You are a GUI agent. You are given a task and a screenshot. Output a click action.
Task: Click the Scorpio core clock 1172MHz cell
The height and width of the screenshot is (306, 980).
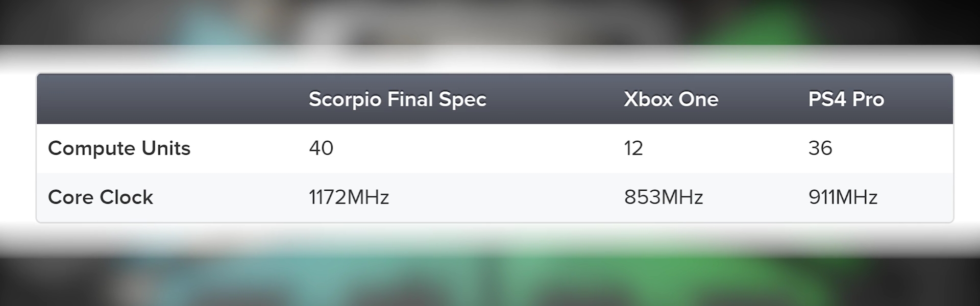click(349, 197)
